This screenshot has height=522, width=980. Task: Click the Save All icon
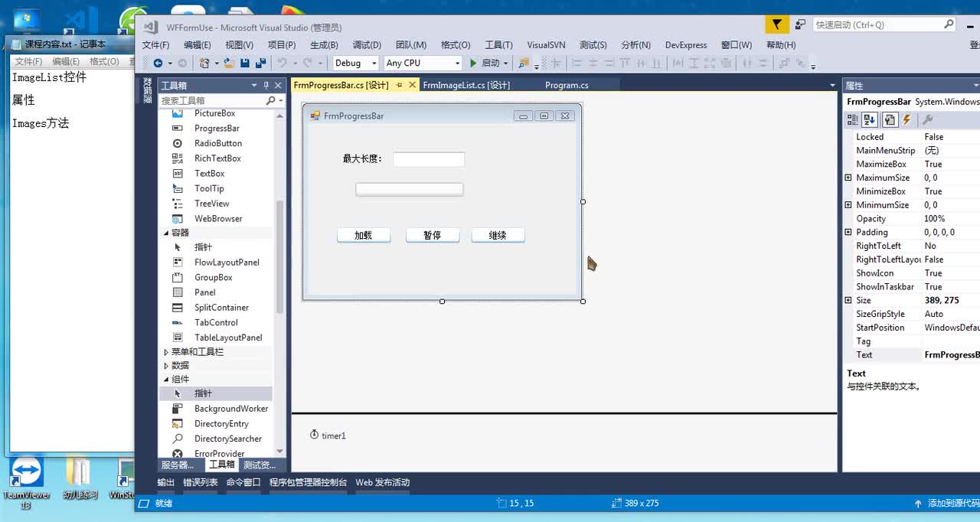click(x=260, y=63)
